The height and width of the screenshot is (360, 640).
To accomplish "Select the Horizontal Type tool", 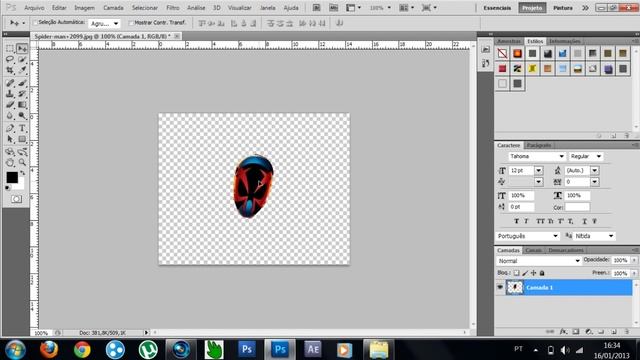I will point(22,129).
